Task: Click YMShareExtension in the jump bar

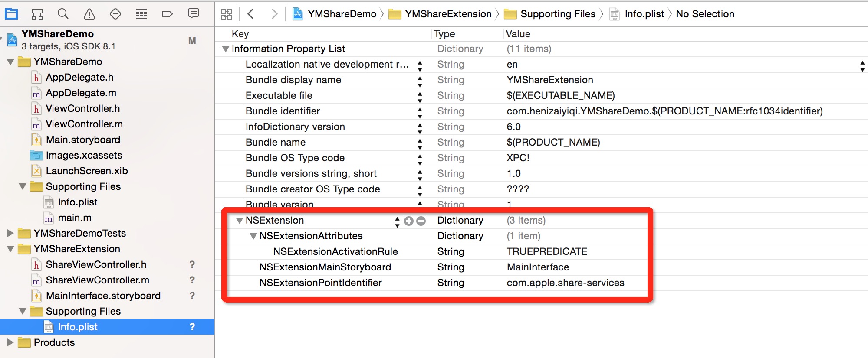Action: coord(440,14)
